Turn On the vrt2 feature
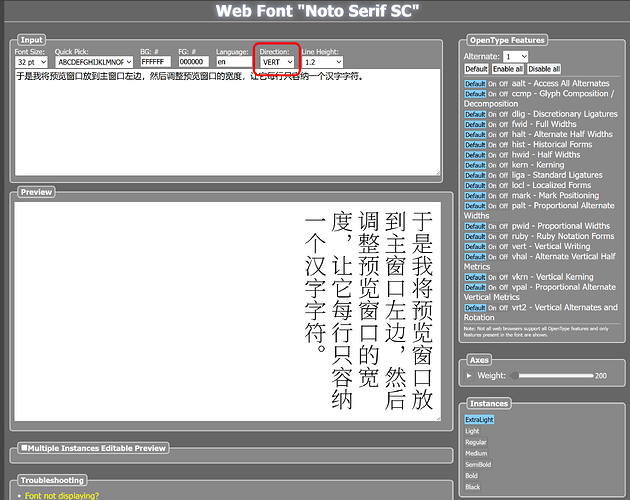Screen dimensions: 630x500 tap(492, 308)
